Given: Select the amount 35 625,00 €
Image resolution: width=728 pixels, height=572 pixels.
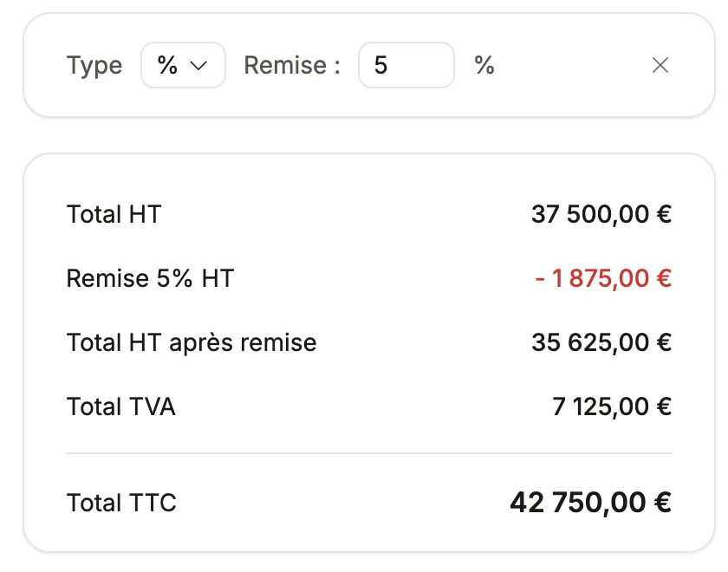Looking at the screenshot, I should pos(601,342).
